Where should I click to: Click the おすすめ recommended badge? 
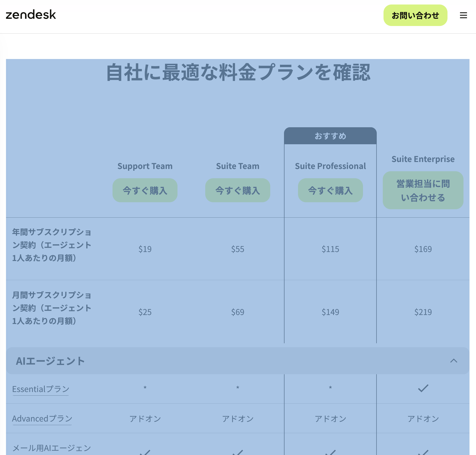tap(330, 136)
